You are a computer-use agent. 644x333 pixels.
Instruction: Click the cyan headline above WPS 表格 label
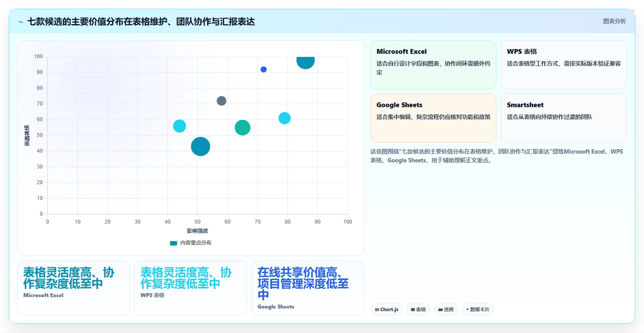[x=186, y=278]
